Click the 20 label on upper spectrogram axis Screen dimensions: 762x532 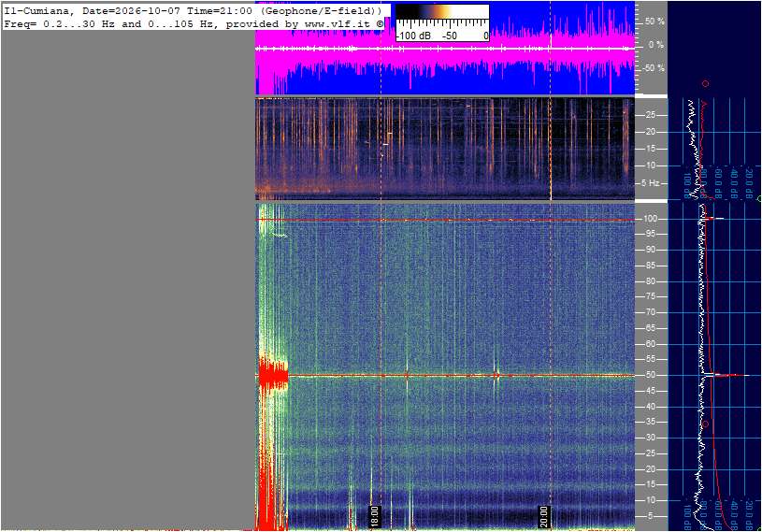pyautogui.click(x=650, y=132)
